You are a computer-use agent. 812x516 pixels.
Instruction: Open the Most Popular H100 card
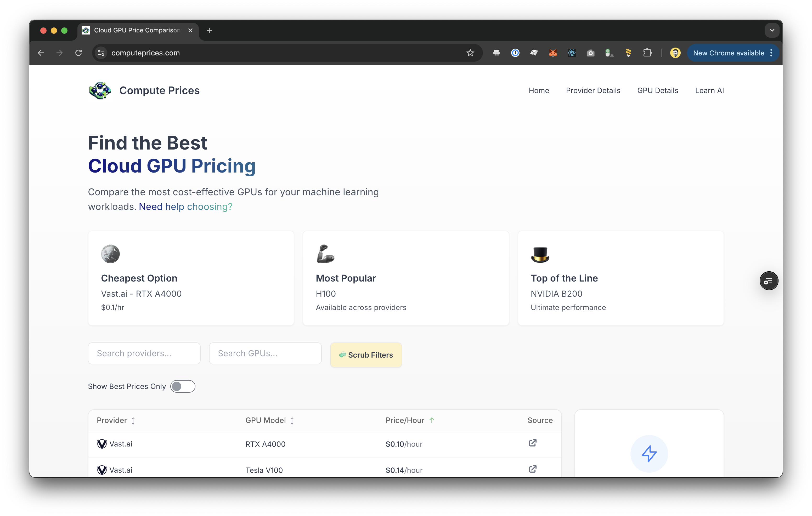[x=406, y=278]
